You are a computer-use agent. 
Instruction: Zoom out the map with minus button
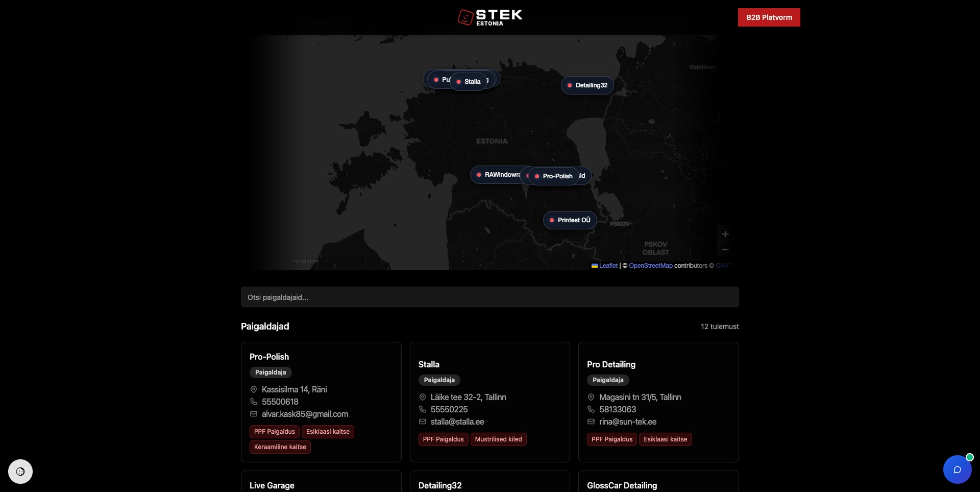tap(725, 249)
